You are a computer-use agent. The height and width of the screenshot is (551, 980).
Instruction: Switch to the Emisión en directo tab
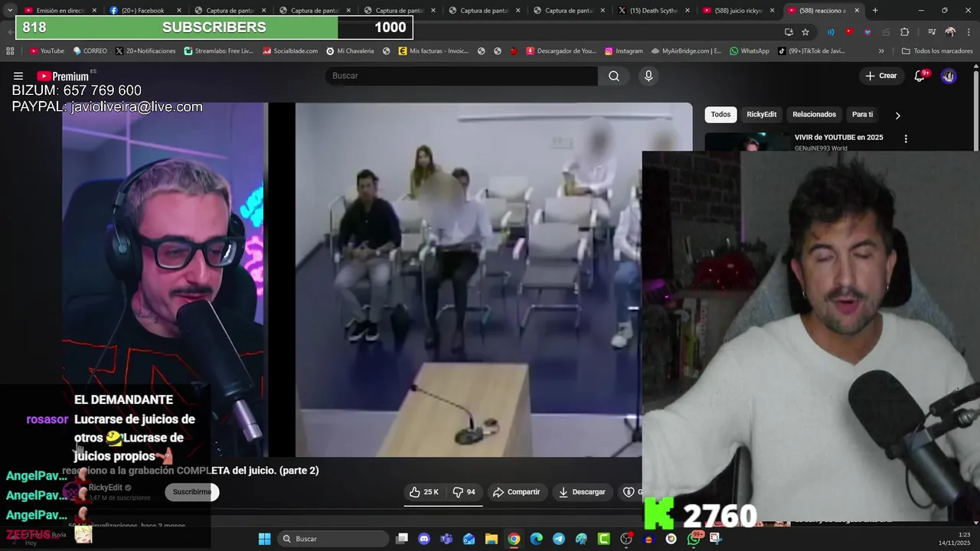pos(60,11)
